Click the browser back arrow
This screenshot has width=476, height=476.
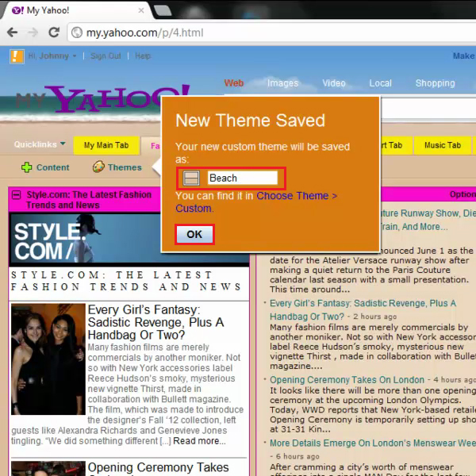pos(13,33)
